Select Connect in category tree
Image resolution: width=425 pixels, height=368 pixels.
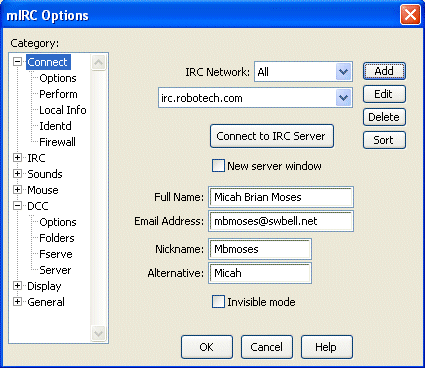coord(48,62)
